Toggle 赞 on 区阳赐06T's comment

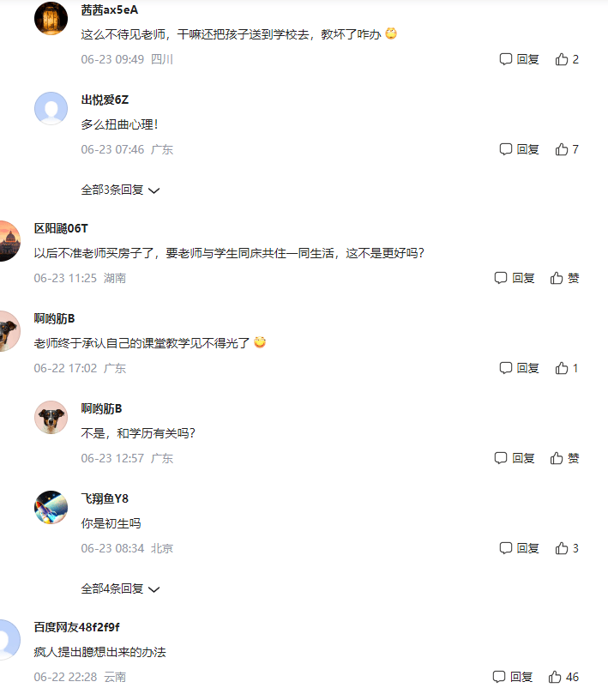tap(564, 278)
